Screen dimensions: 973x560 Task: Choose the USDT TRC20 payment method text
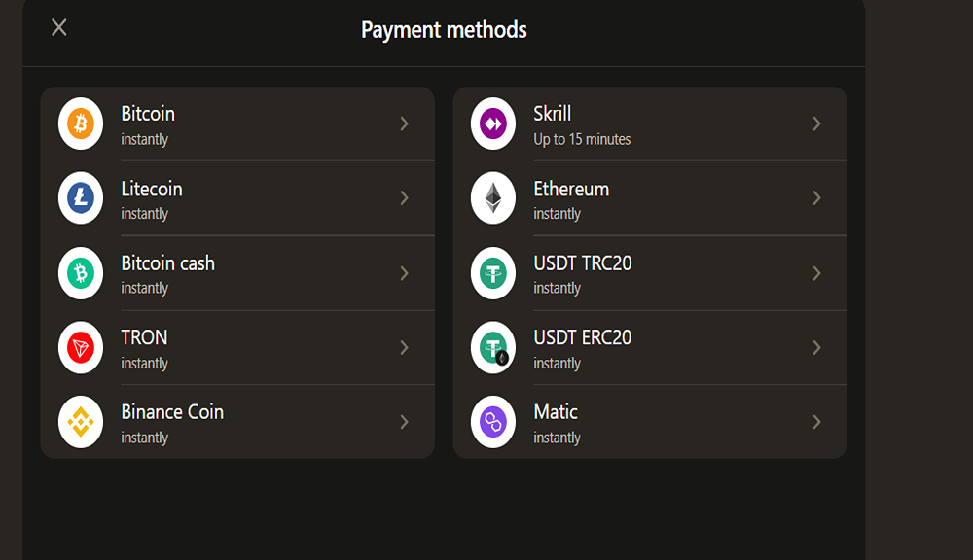583,262
